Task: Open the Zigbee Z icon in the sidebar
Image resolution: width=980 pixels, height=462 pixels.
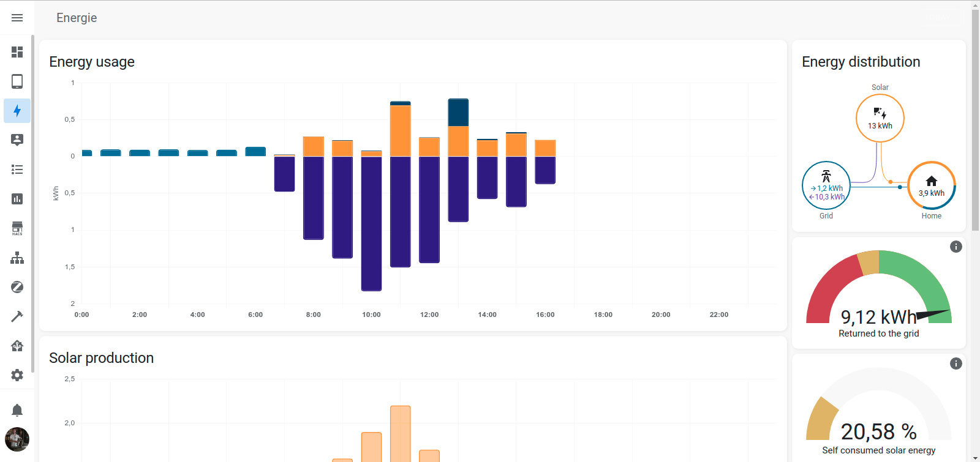Action: tap(17, 287)
